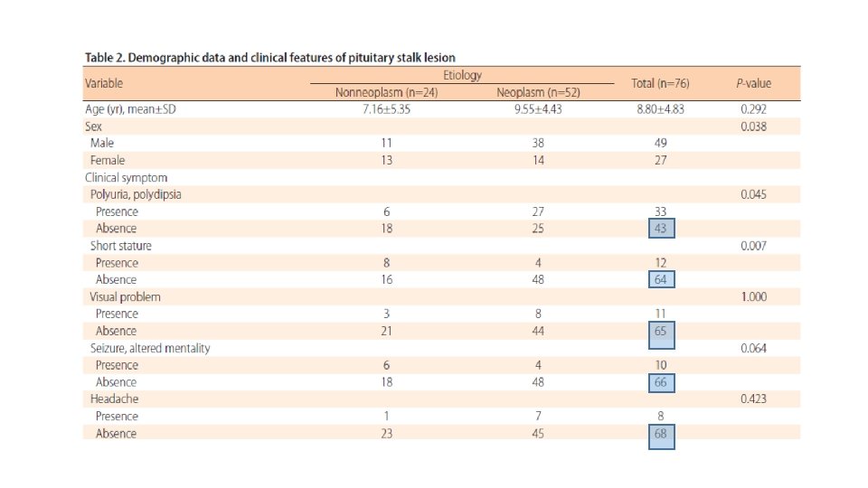Select the highlighted total value 64
Viewport: 868px width, 488px height.
click(x=662, y=279)
